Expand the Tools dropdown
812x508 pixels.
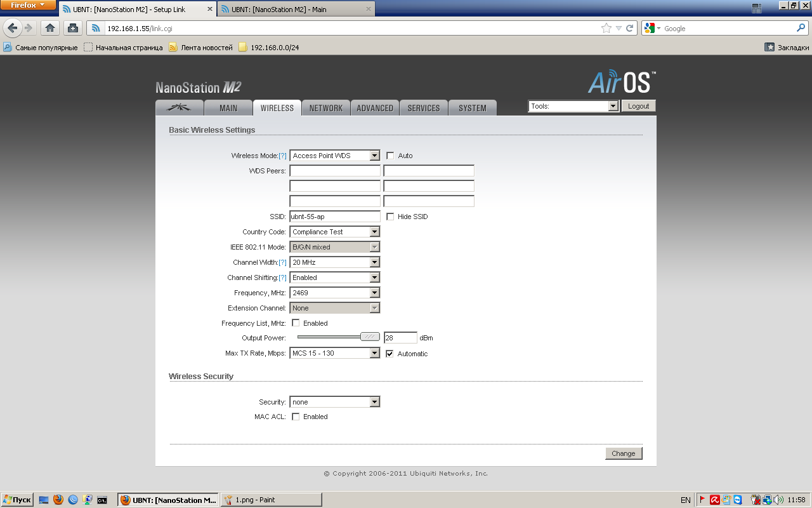click(573, 106)
